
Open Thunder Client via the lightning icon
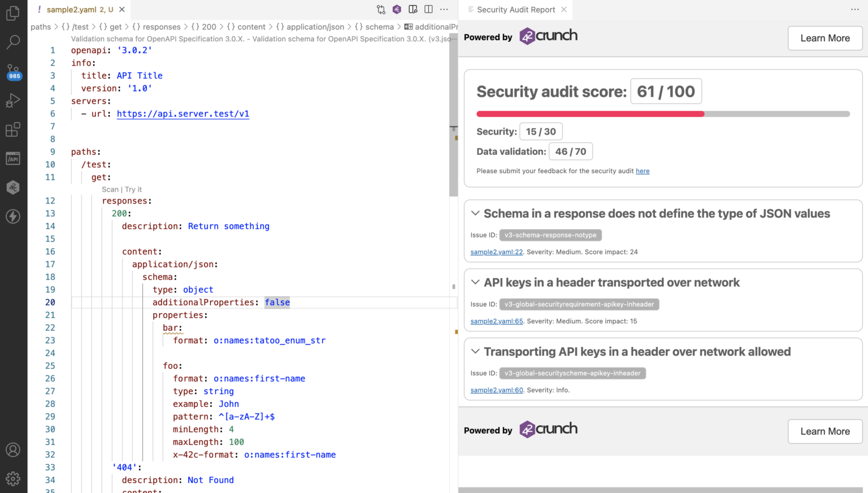pos(13,217)
